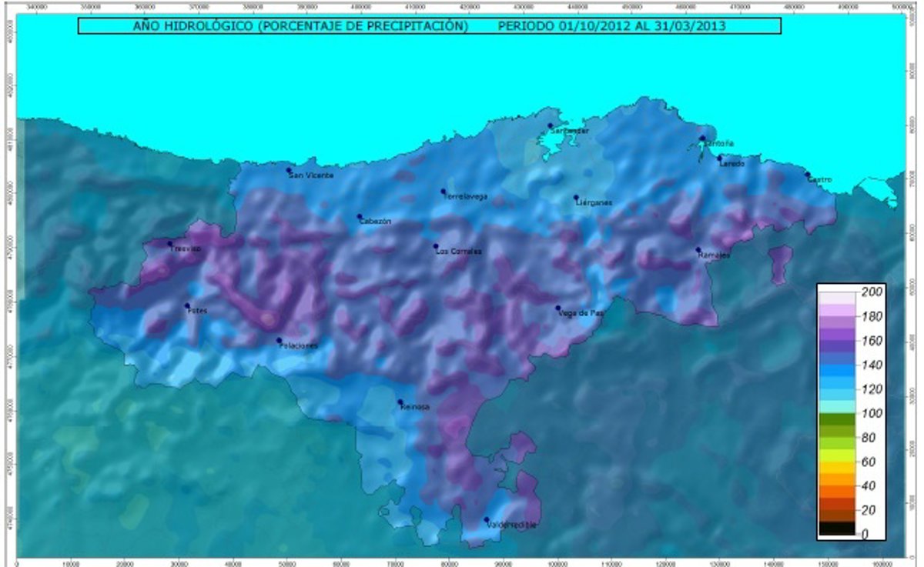
Task: Select the orange 40 legend color
Action: pyautogui.click(x=836, y=485)
